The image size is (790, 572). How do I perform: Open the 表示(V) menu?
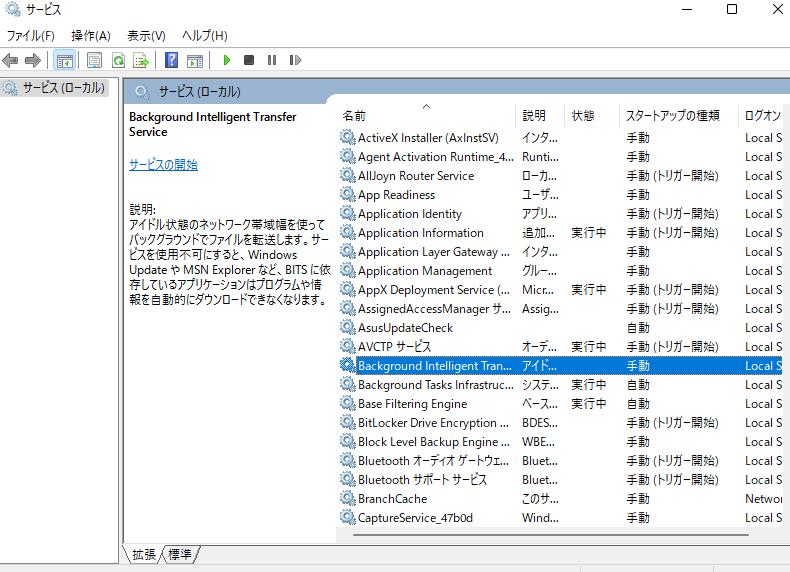(x=146, y=36)
